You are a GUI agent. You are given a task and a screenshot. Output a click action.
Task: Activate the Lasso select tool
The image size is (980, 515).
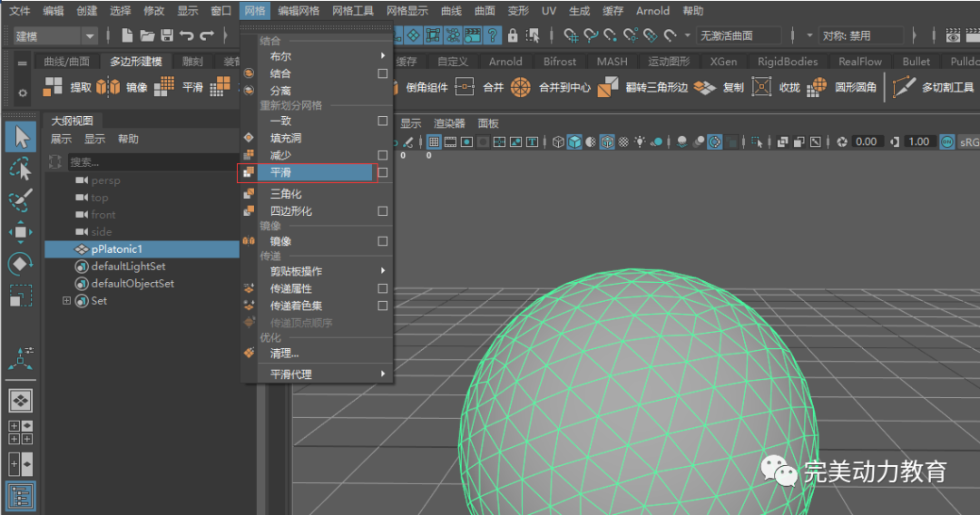click(21, 168)
